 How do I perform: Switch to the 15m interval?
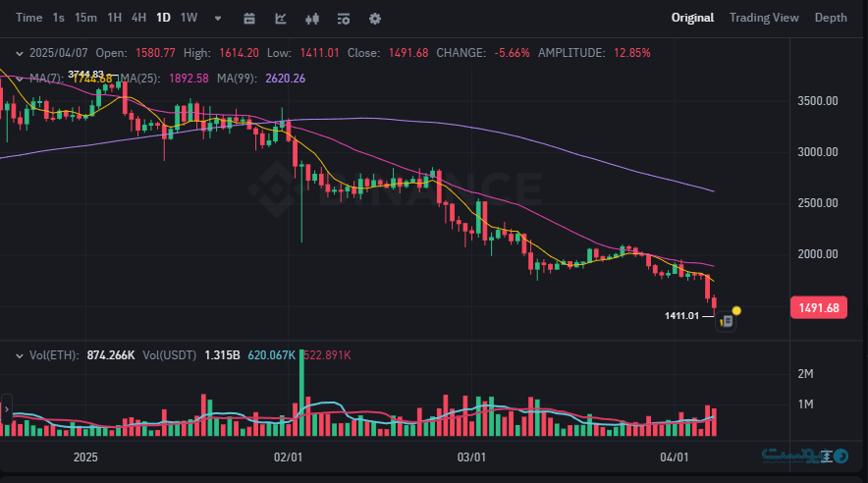[x=85, y=18]
